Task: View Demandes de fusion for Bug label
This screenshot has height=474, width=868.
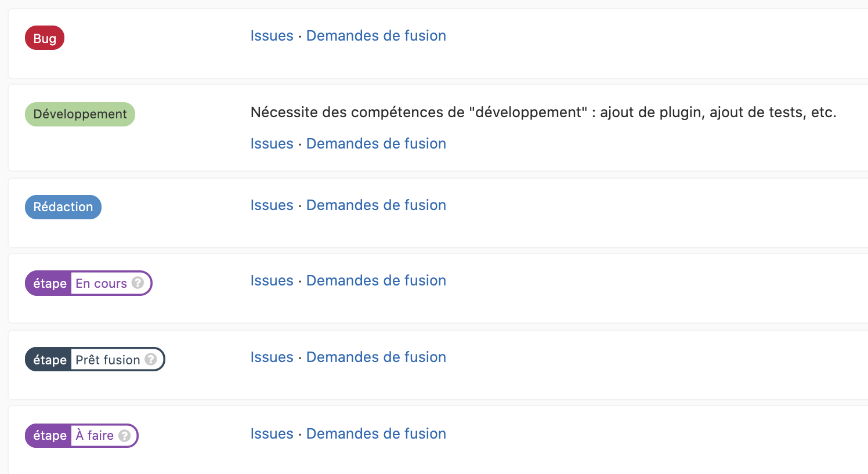Action: click(376, 36)
